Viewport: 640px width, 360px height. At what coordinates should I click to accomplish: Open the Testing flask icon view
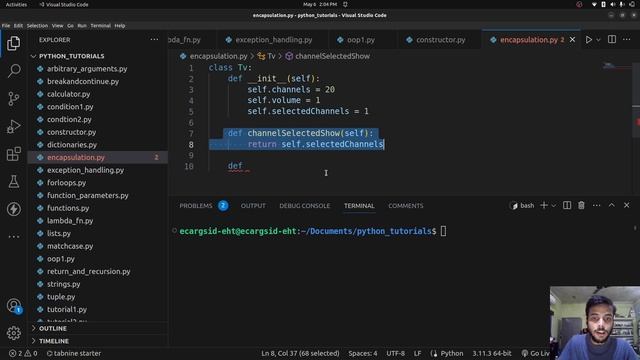point(13,182)
